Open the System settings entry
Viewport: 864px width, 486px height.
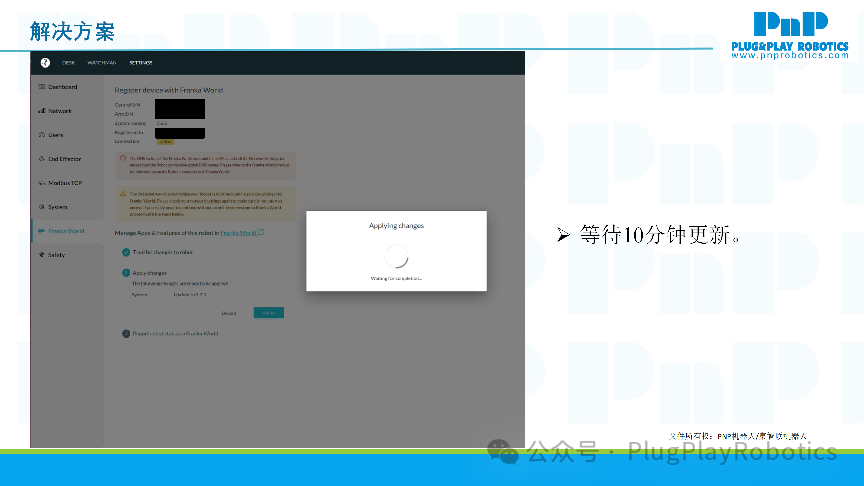coord(67,207)
